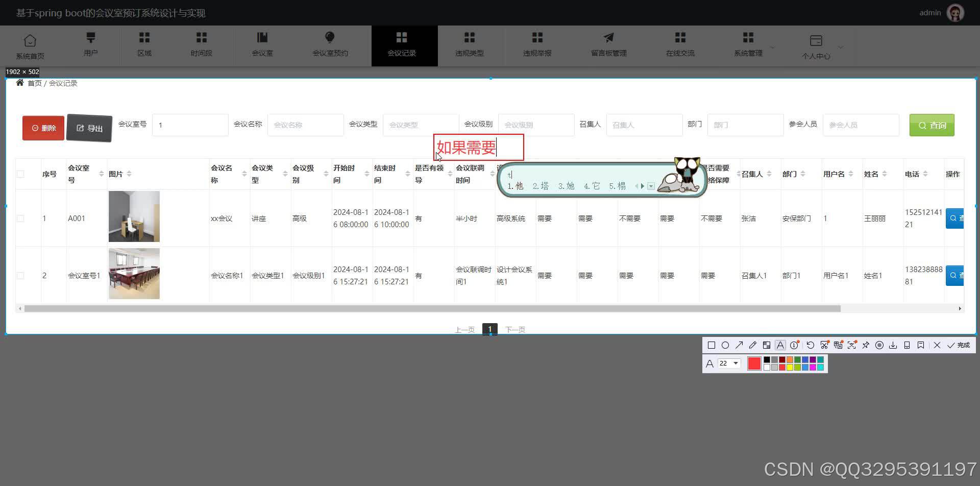Viewport: 980px width, 486px height.
Task: Pick the yellow color swatch
Action: tap(790, 367)
